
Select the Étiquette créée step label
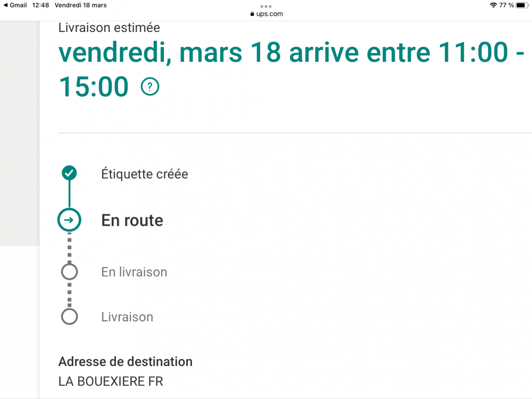pos(145,174)
